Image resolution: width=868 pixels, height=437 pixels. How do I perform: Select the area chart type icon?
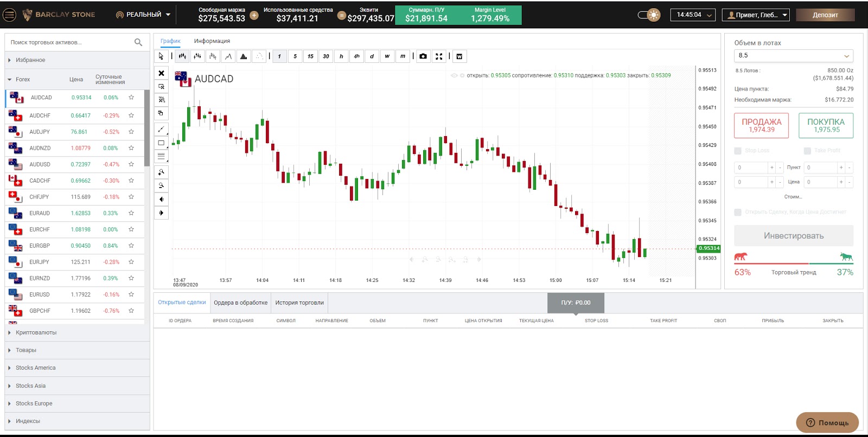click(x=244, y=56)
